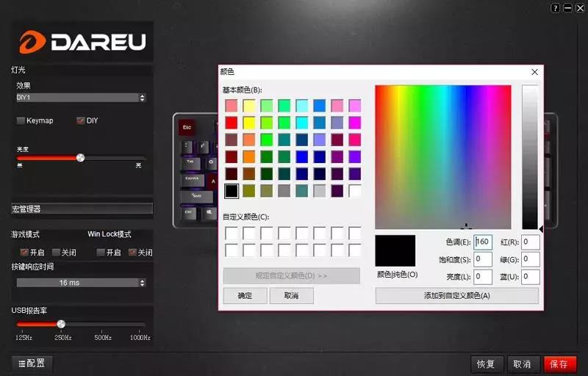Image resolution: width=588 pixels, height=376 pixels.
Task: Open the 16 ms response time dropdown
Action: [81, 283]
